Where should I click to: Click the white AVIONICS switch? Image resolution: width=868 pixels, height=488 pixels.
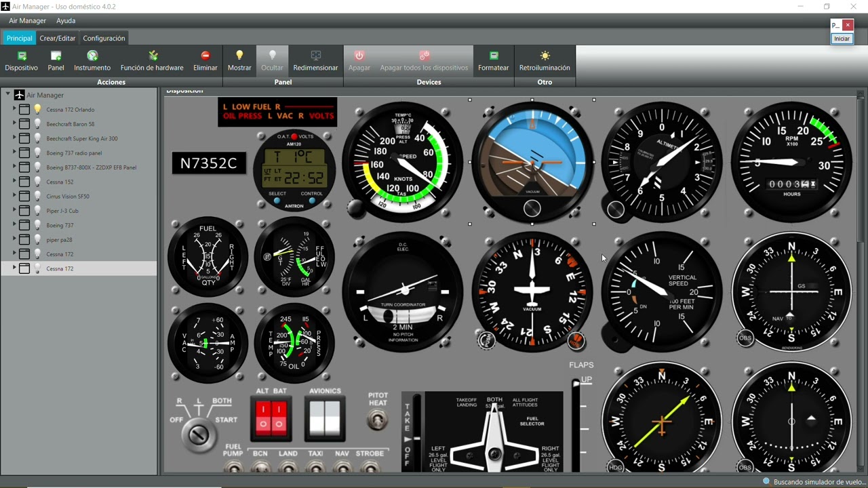click(x=325, y=418)
